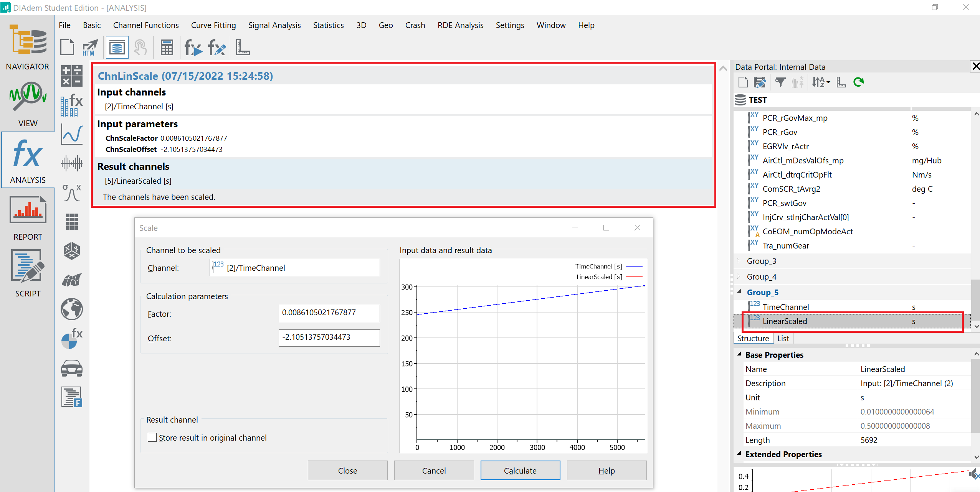This screenshot has height=492, width=980.
Task: Click the sort A-Z icon in Data Portal
Action: click(820, 82)
